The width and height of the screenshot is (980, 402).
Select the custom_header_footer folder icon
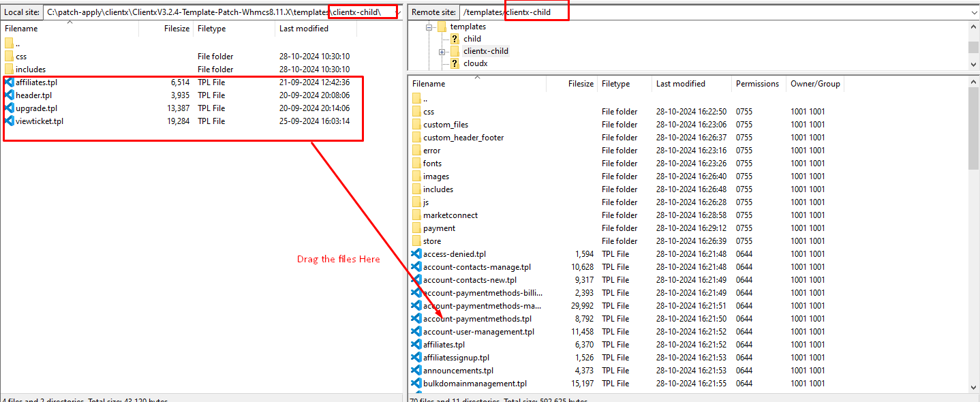[416, 138]
